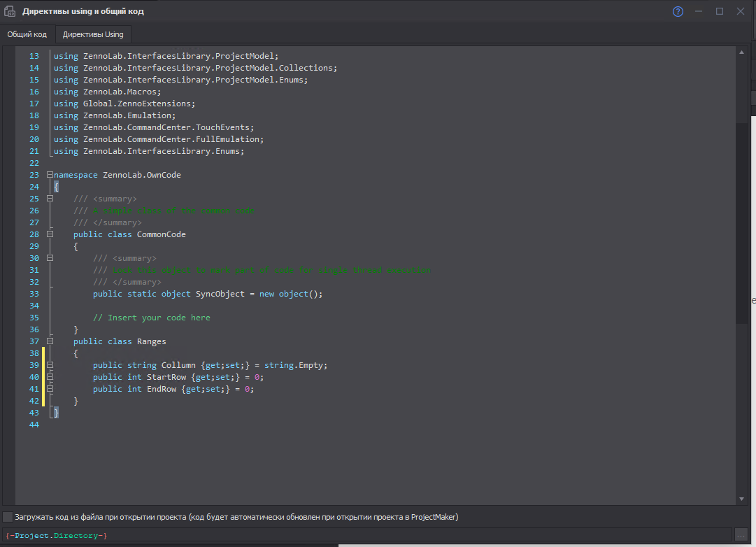Click the browse button with three dots

click(x=741, y=535)
